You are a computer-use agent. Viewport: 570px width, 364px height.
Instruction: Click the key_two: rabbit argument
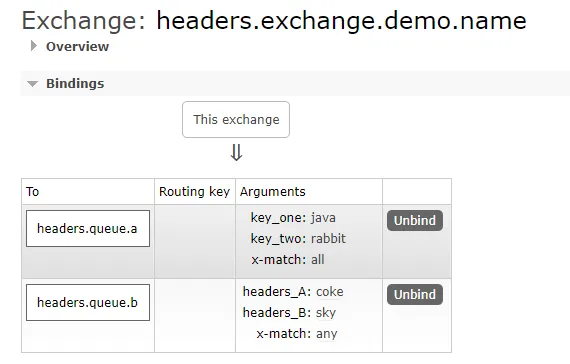[298, 239]
